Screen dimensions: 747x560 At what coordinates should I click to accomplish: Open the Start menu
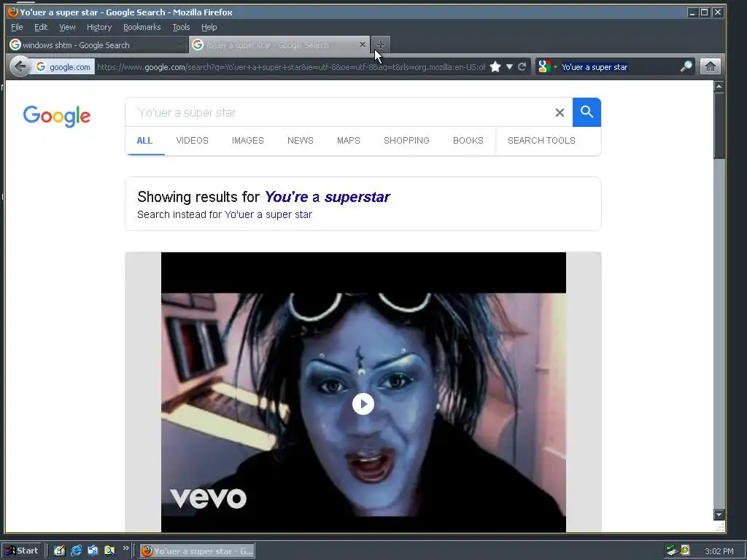[22, 551]
